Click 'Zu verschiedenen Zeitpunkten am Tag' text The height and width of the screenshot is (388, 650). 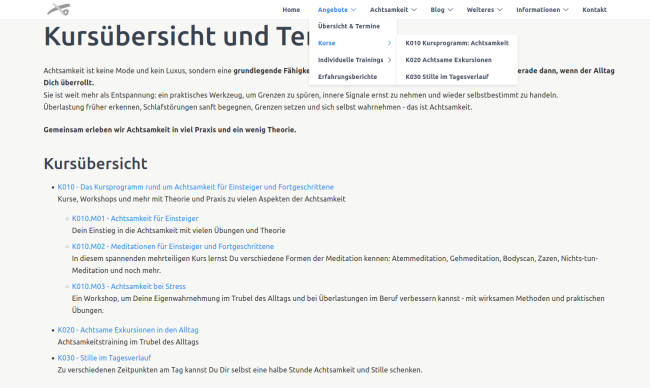(240, 370)
